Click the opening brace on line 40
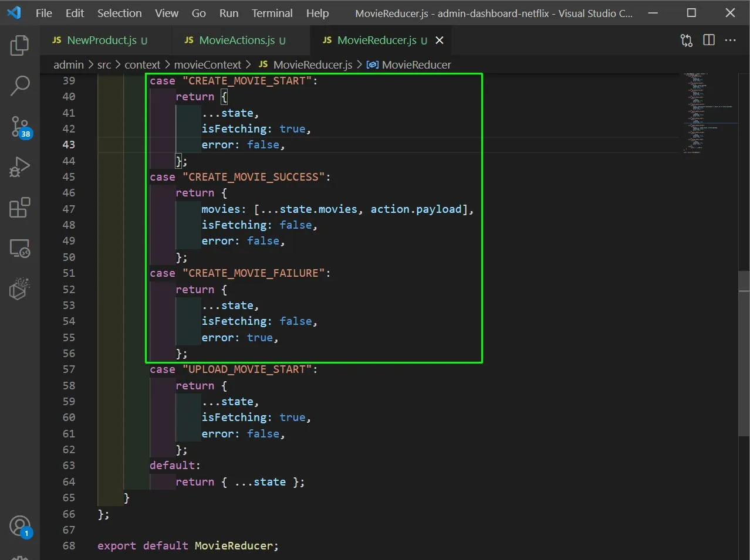The width and height of the screenshot is (750, 560). 224,97
